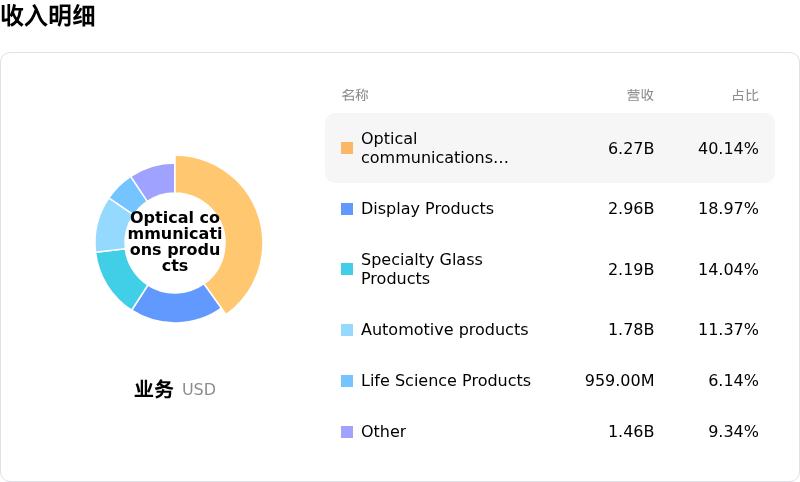Click the 业务 USD chart label

[174, 389]
